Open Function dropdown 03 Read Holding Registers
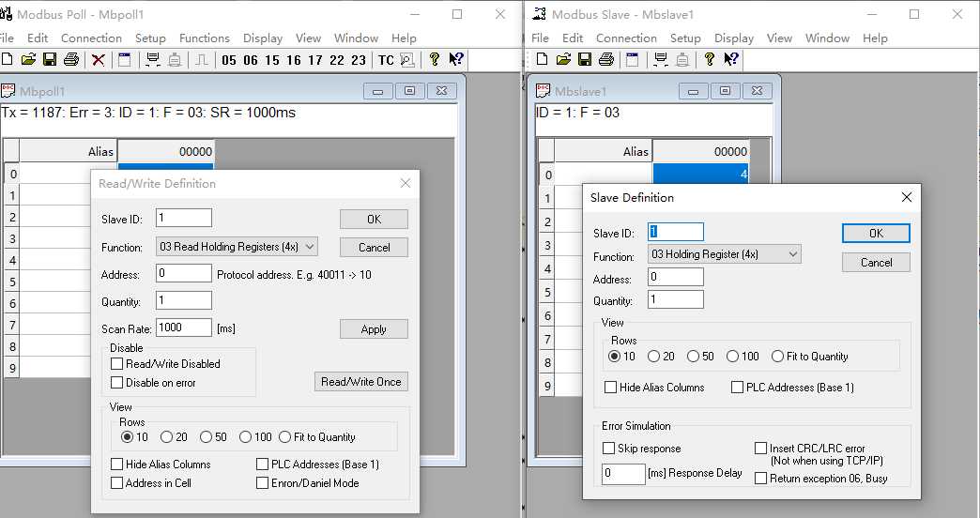This screenshot has width=980, height=518. coord(237,247)
